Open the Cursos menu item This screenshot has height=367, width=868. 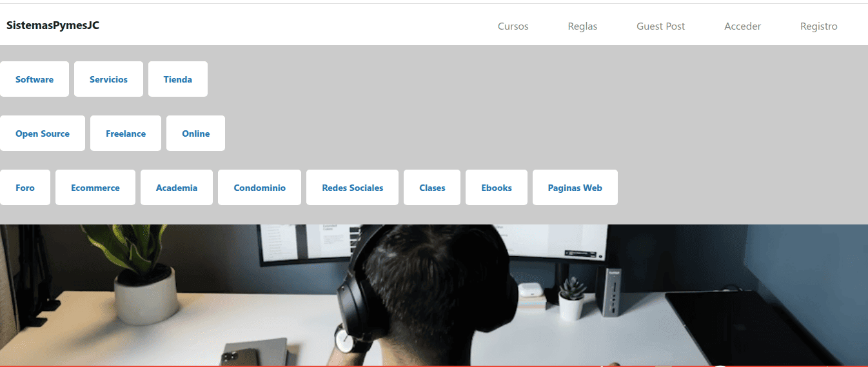pos(513,26)
